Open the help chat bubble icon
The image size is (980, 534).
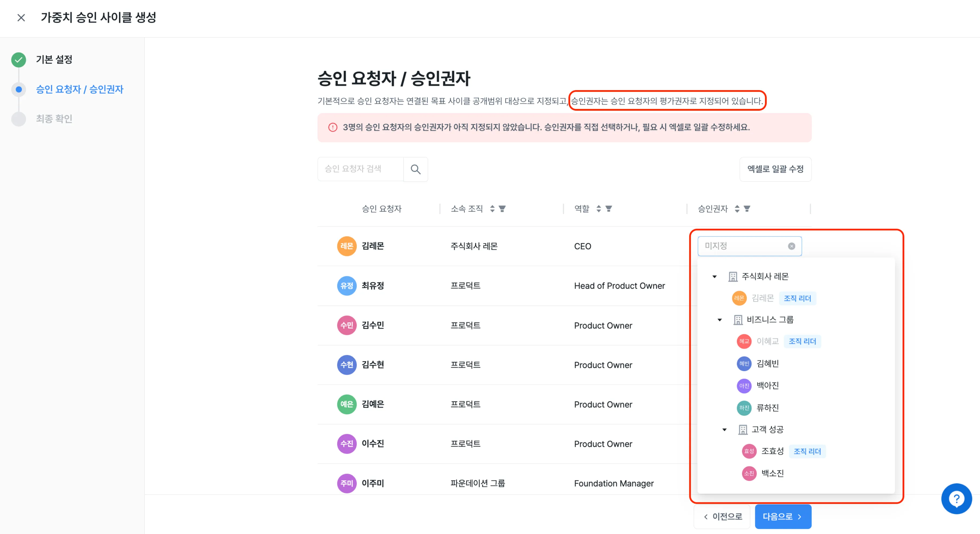956,499
